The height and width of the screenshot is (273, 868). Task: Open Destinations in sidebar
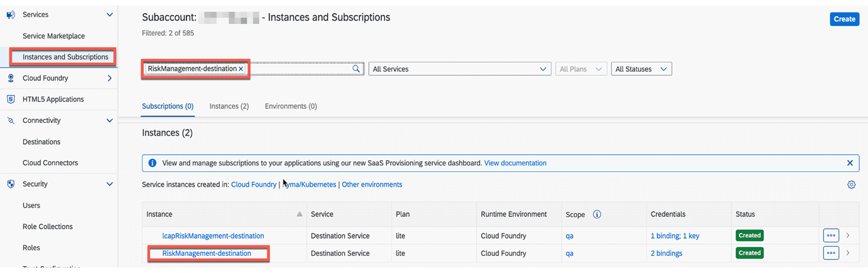coord(41,142)
